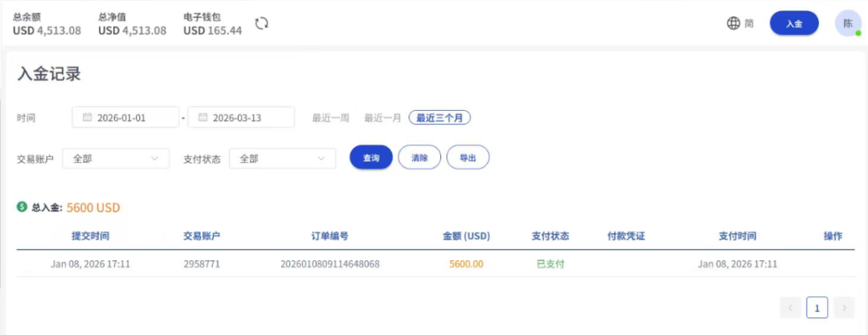Click the refresh balance icon
Viewport: 868px width, 335px height.
tap(261, 23)
